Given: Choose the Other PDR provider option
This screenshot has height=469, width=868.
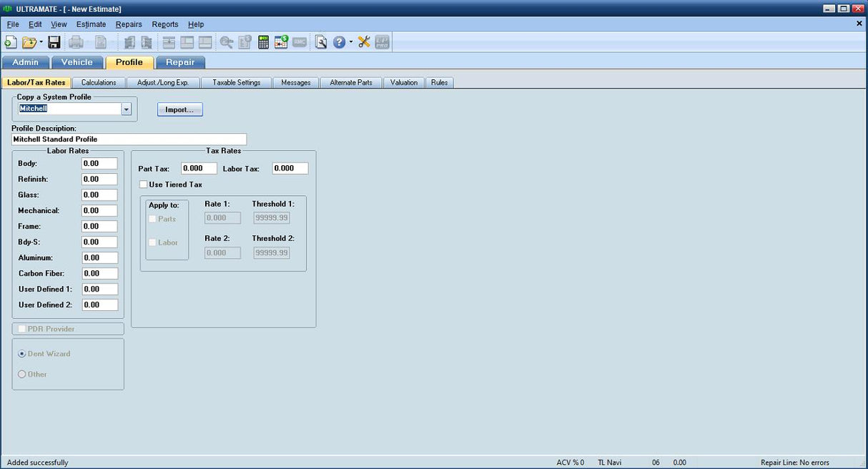Looking at the screenshot, I should [x=22, y=374].
